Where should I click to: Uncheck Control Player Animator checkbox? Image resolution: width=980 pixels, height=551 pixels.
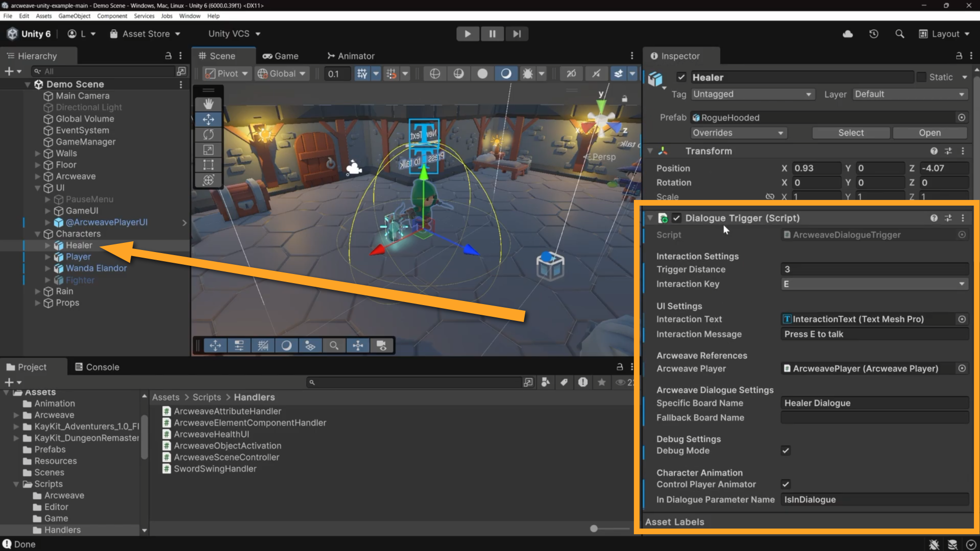click(786, 484)
